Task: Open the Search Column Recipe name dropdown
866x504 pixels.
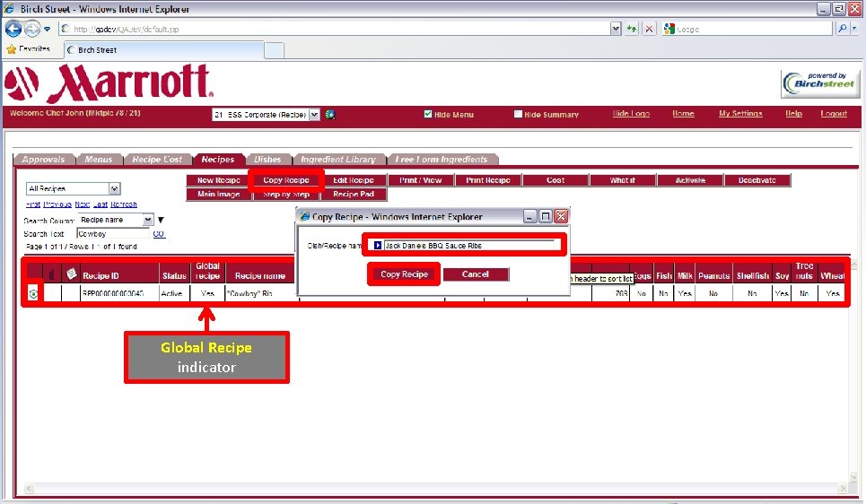Action: [147, 220]
